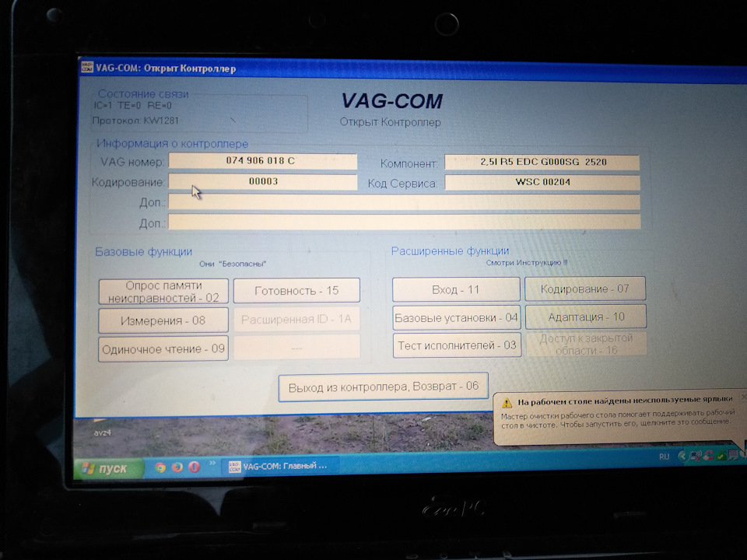Click the Компонент field 2,5l R5 EDC
747x560 pixels.
(542, 162)
